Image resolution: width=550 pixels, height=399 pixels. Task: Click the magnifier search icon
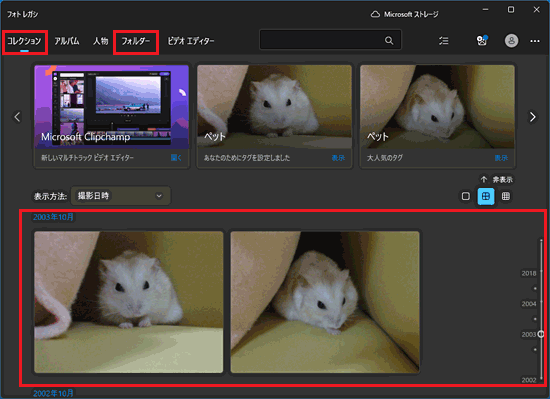click(389, 40)
